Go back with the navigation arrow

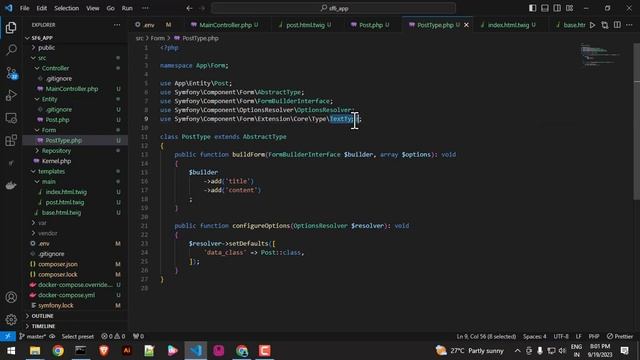click(x=189, y=8)
